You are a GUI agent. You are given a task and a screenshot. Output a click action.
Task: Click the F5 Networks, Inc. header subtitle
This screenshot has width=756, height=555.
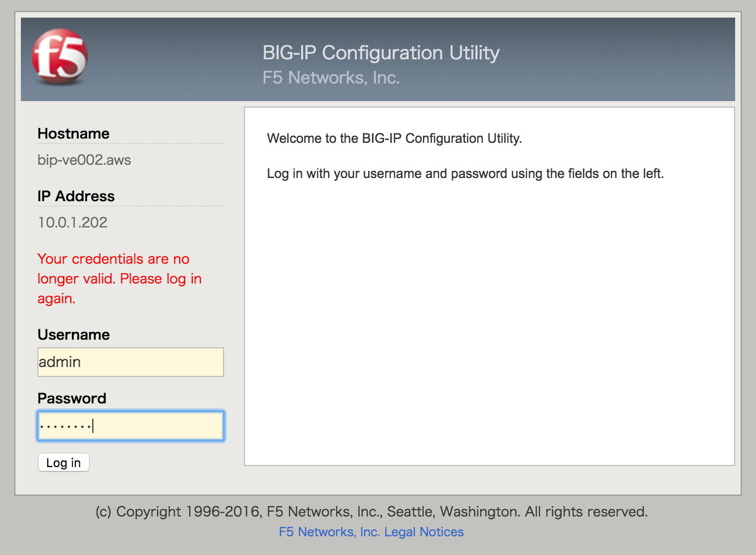331,77
